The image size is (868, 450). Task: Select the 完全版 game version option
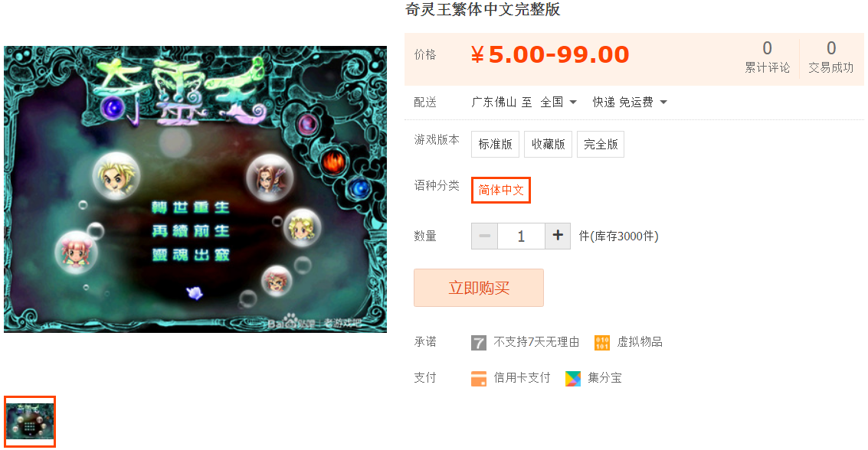pyautogui.click(x=601, y=145)
